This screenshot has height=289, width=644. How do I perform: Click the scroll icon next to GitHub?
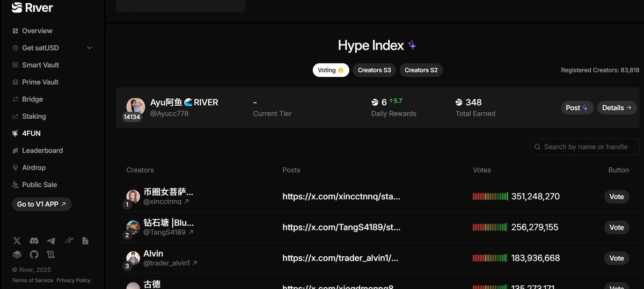[51, 255]
